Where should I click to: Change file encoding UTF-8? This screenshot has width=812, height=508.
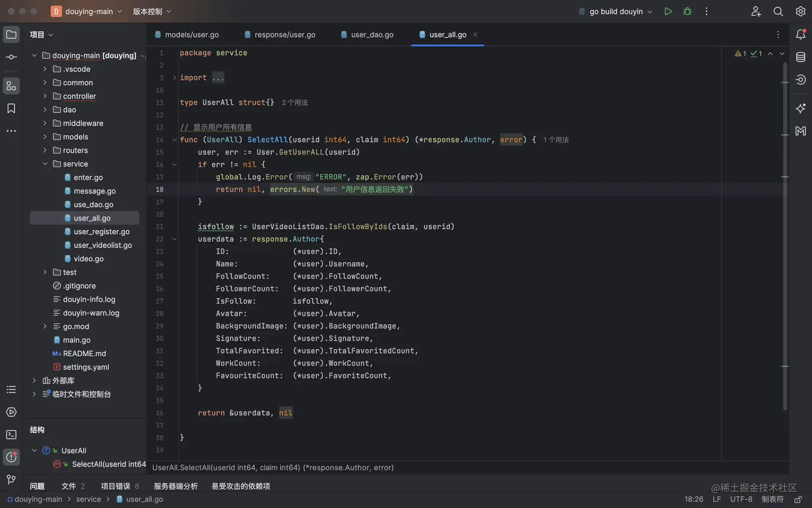click(741, 499)
